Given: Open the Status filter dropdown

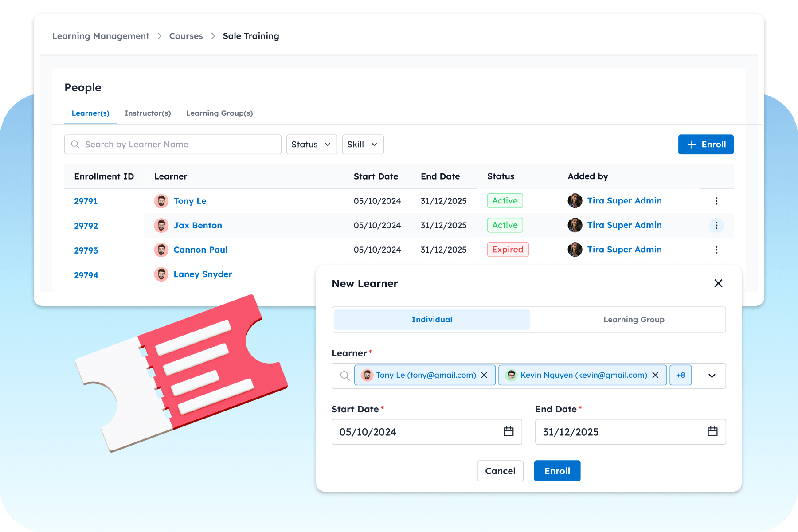Looking at the screenshot, I should 311,144.
